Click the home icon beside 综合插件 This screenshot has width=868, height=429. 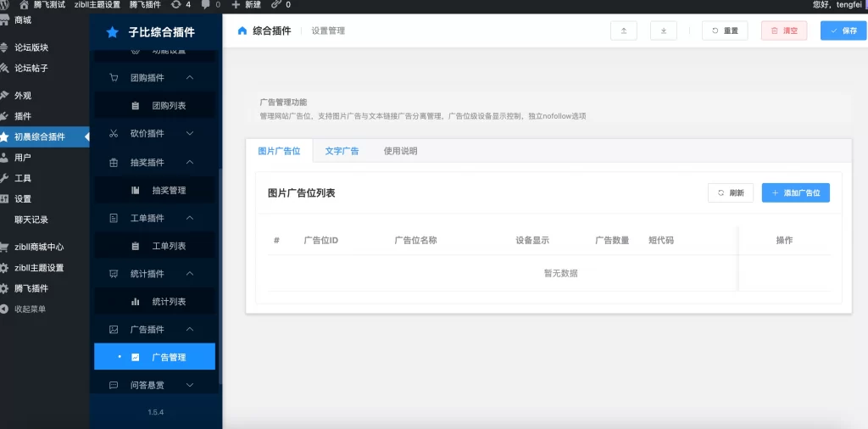point(242,31)
